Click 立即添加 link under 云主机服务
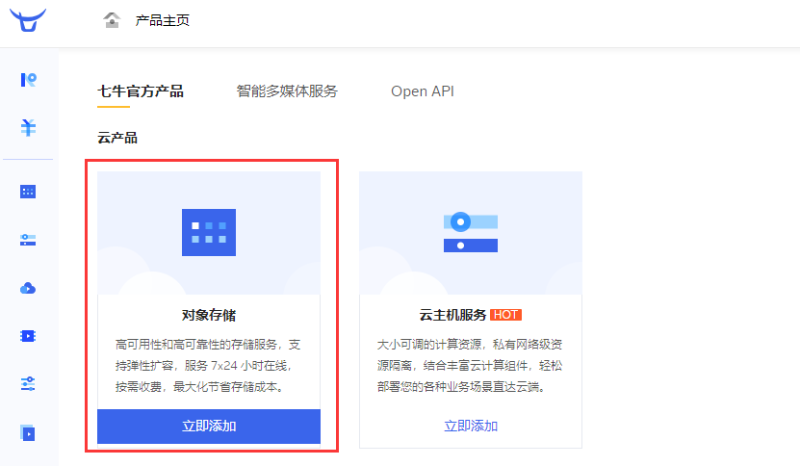The image size is (800, 466). coord(470,426)
